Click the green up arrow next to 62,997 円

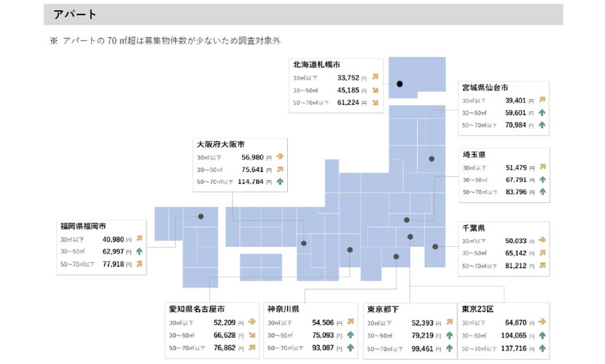click(x=139, y=251)
